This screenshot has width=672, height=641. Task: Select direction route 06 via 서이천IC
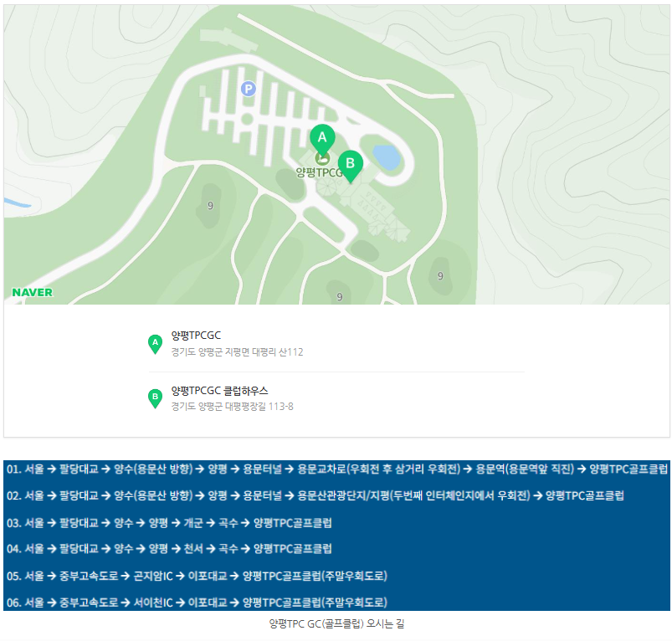pyautogui.click(x=197, y=603)
